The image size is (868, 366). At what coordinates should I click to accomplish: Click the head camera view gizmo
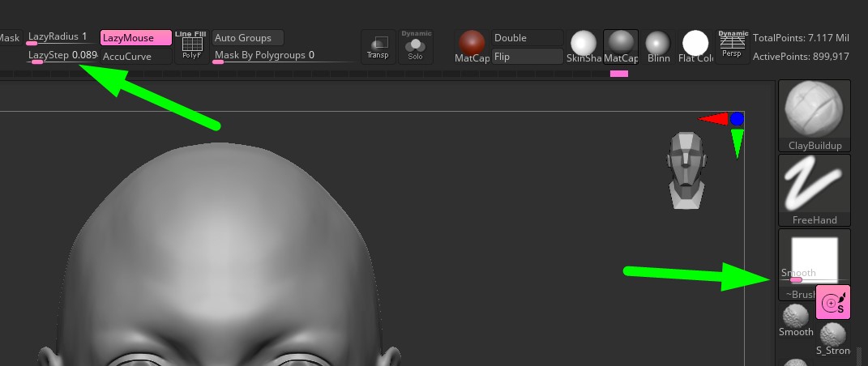[686, 170]
